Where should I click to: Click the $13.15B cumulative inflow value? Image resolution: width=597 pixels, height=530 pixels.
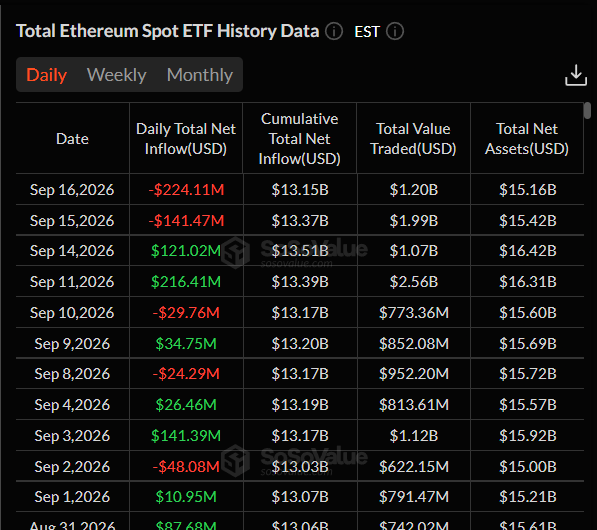coord(300,190)
